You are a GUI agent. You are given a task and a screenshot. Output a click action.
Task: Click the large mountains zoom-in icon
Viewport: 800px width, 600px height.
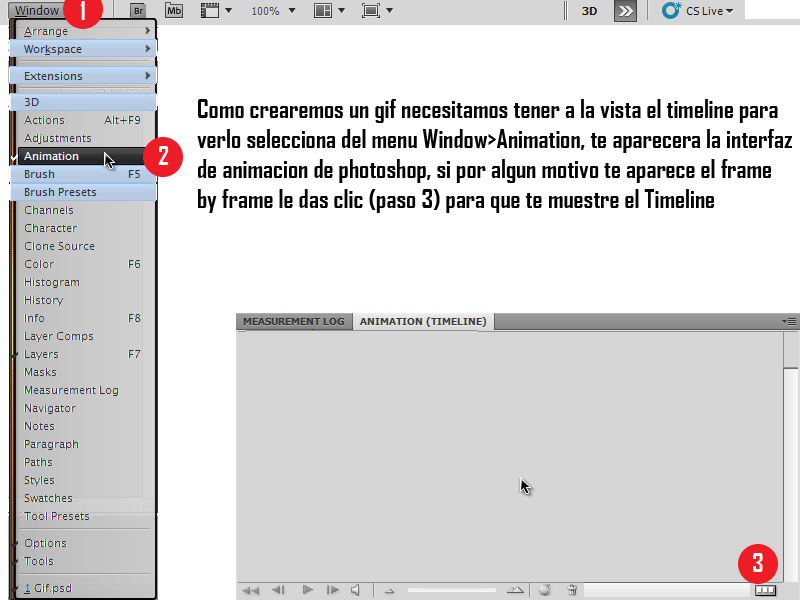coord(515,590)
